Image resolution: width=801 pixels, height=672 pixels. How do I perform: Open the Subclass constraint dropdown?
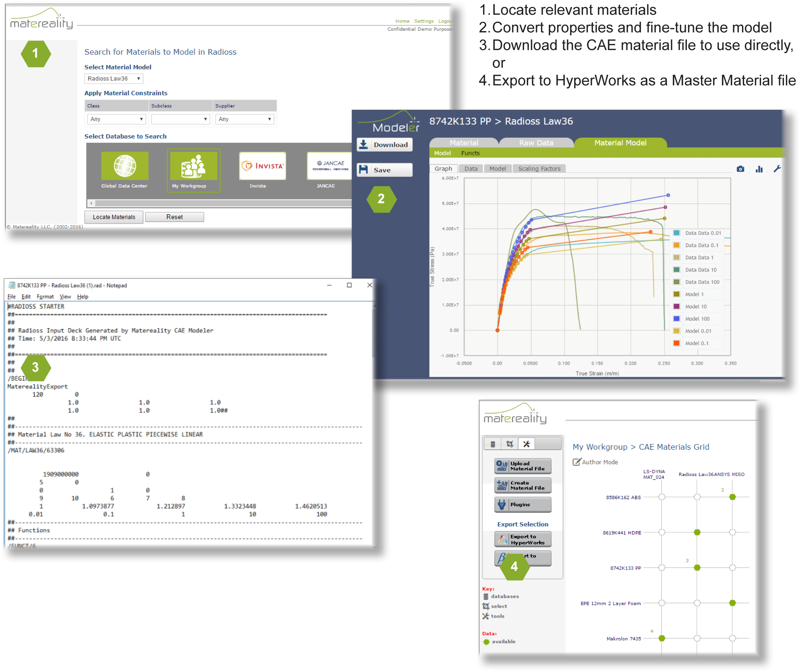click(x=181, y=119)
